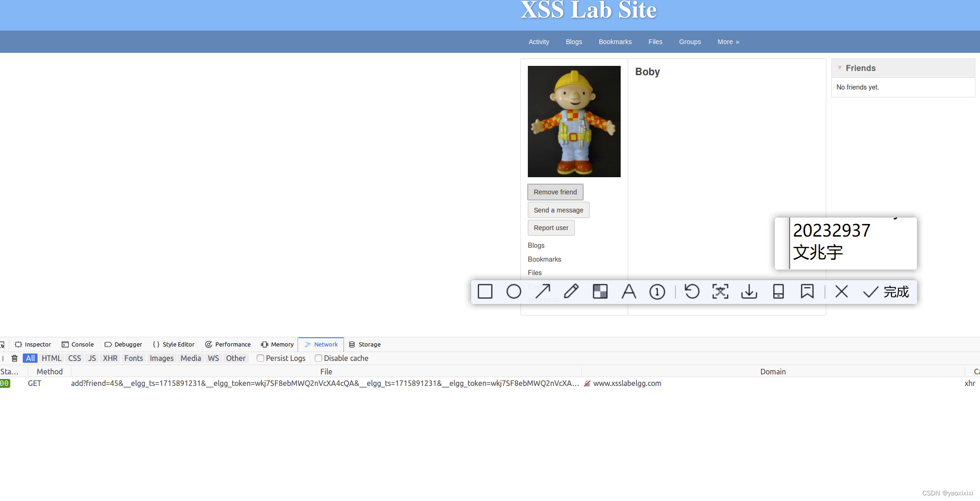Image resolution: width=980 pixels, height=501 pixels.
Task: Select the rectangle annotation tool
Action: click(485, 292)
